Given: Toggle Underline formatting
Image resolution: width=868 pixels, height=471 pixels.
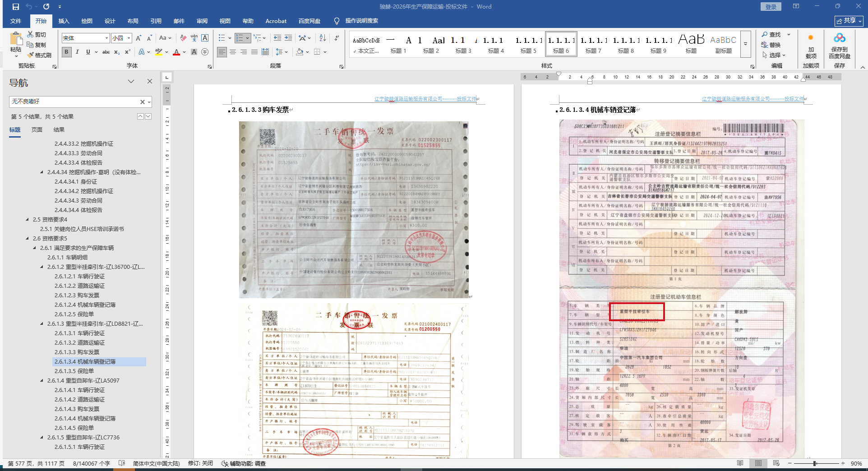Looking at the screenshot, I should [88, 52].
